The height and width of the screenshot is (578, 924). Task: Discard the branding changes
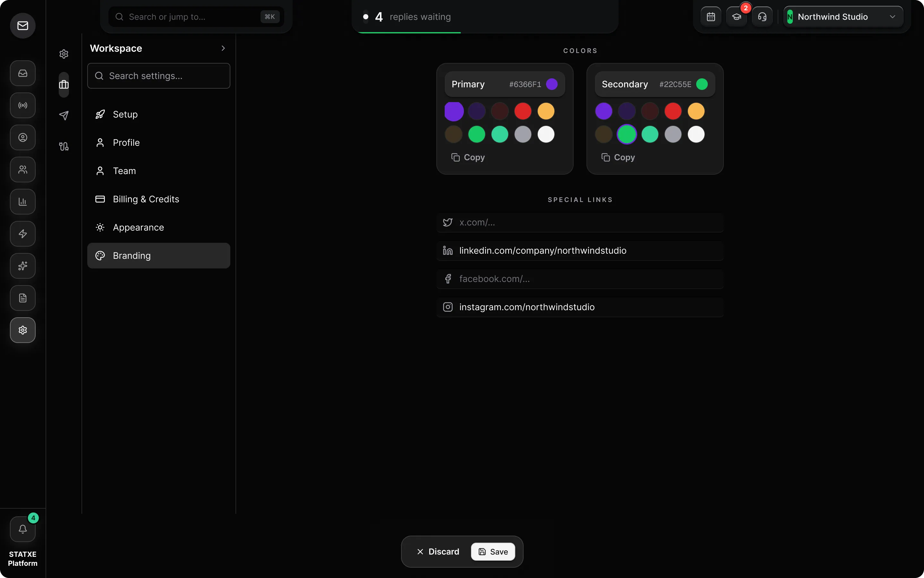(438, 552)
